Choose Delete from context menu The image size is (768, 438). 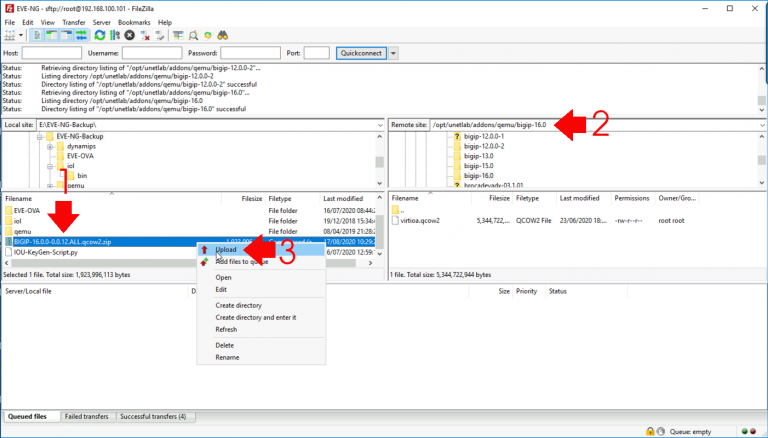(261, 345)
